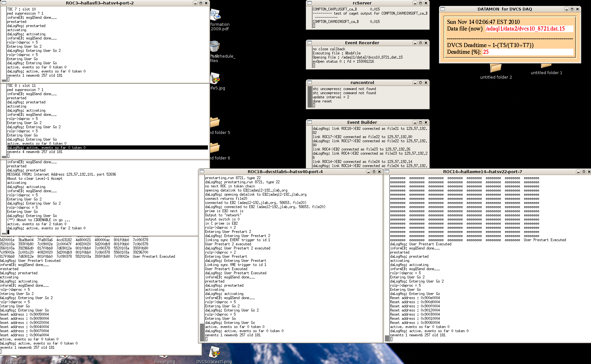
Task: Focus the ROC14--hallavme14 title bar
Action: pos(482,171)
